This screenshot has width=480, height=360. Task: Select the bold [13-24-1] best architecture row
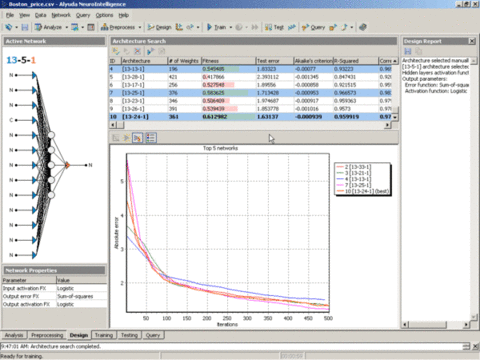251,117
